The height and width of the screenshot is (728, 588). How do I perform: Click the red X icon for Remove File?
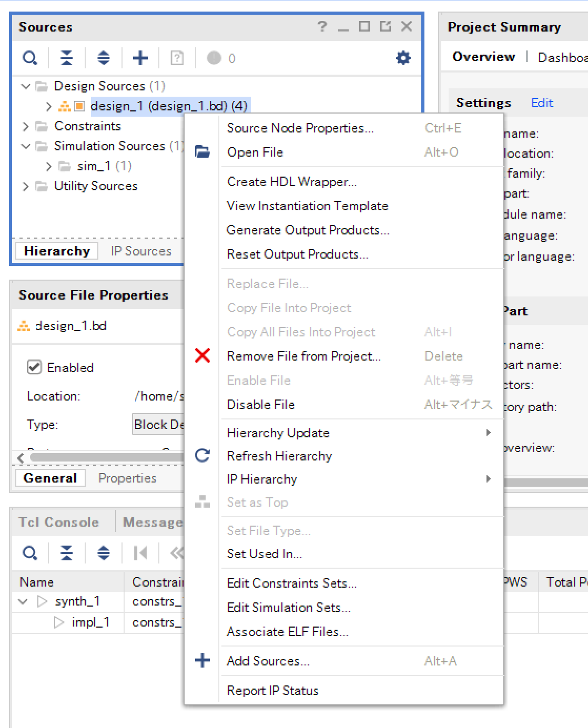click(202, 356)
